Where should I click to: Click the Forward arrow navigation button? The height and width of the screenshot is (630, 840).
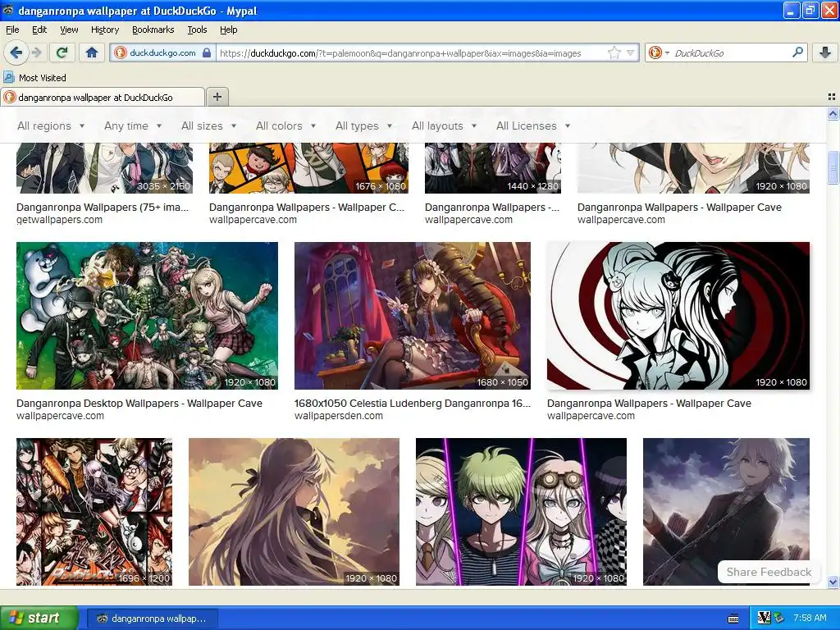pos(36,52)
